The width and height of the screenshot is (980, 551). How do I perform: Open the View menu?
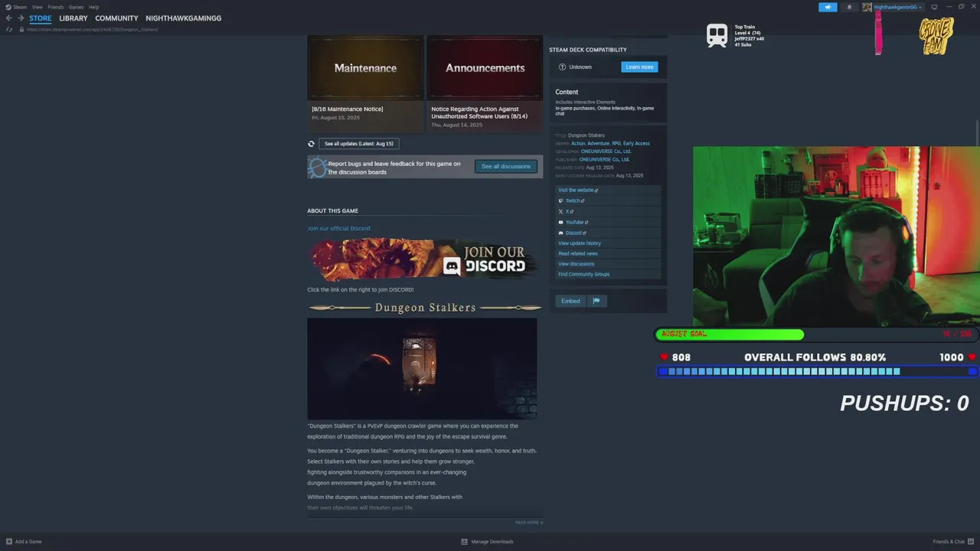tap(37, 7)
